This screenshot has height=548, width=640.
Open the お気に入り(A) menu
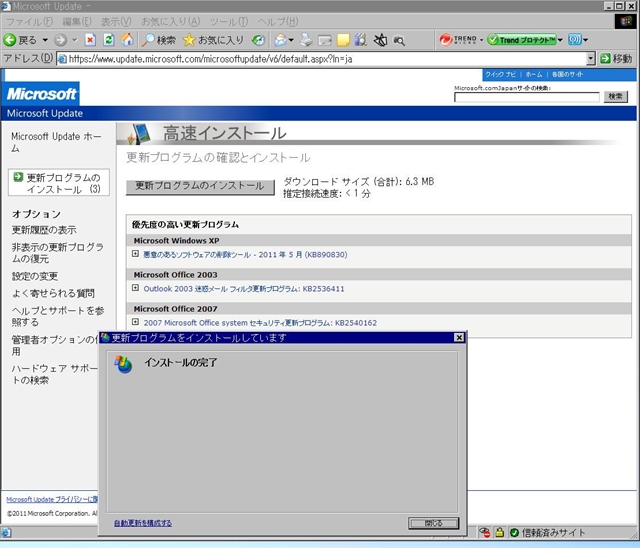click(x=170, y=21)
